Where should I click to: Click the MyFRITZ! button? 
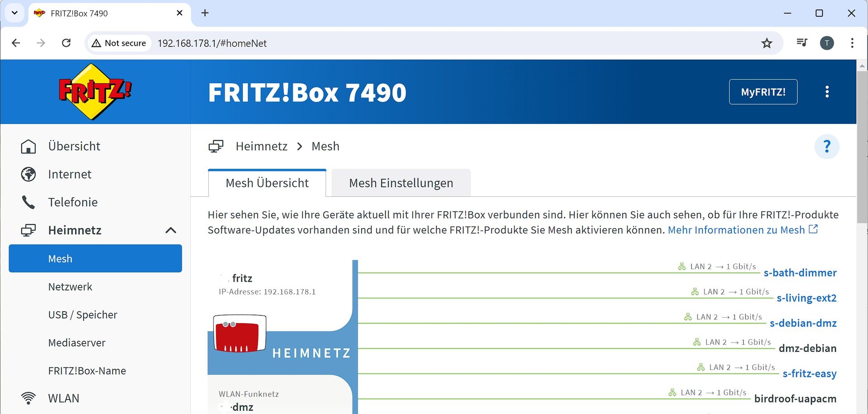763,92
